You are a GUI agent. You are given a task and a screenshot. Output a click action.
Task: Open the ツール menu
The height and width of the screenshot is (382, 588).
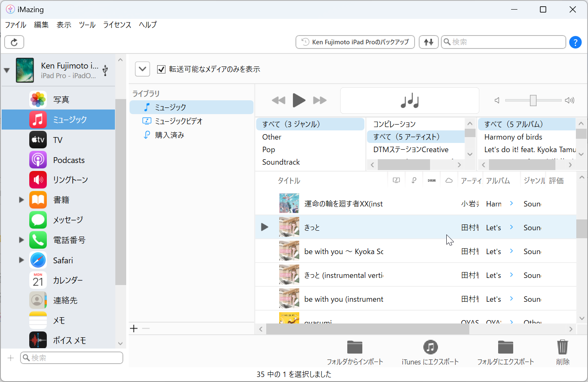87,25
